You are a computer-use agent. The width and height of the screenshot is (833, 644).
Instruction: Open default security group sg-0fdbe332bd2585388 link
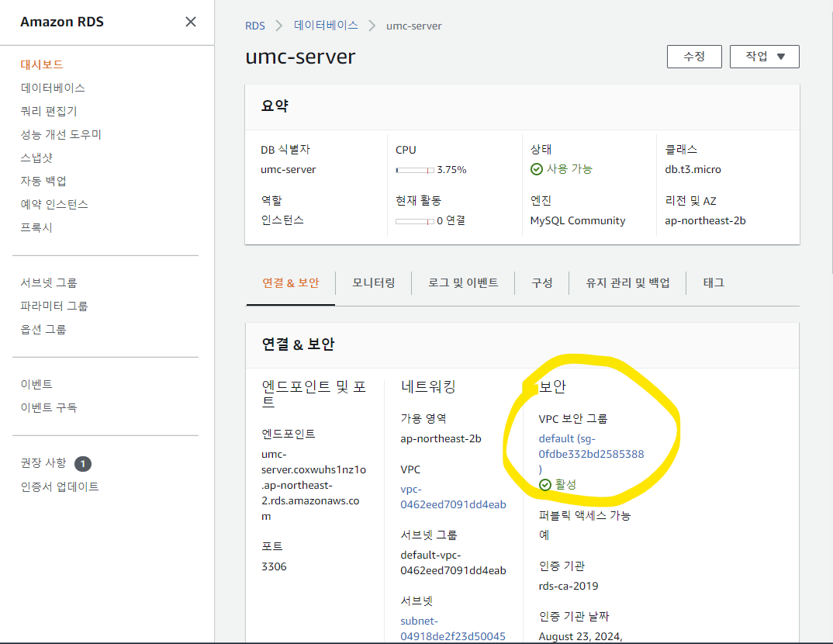[591, 454]
